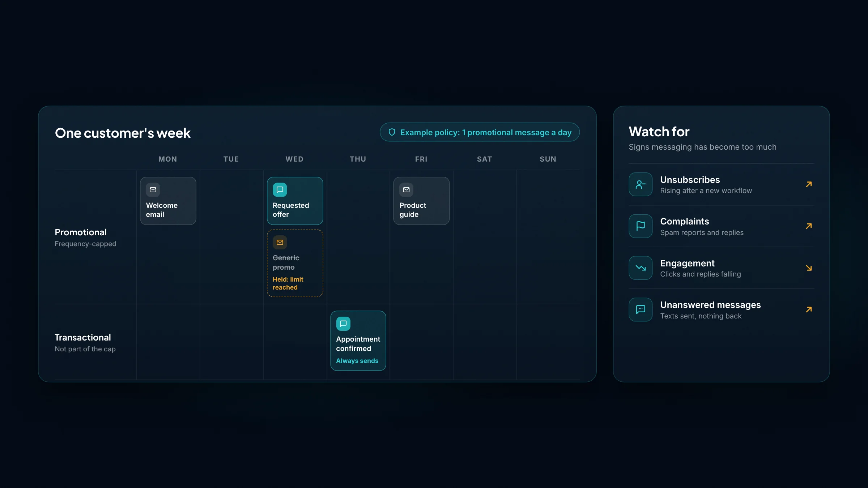
Task: Click the 'Watch for' heading
Action: (x=659, y=132)
